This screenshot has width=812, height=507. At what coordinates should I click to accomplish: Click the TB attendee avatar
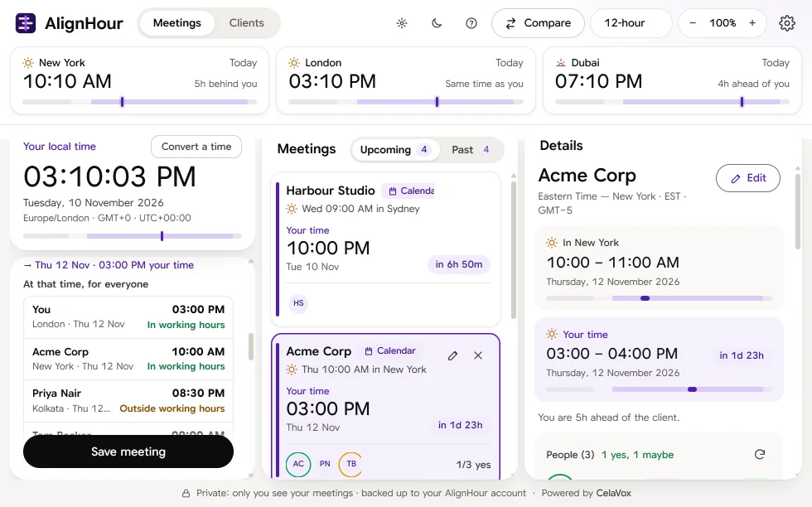[351, 464]
